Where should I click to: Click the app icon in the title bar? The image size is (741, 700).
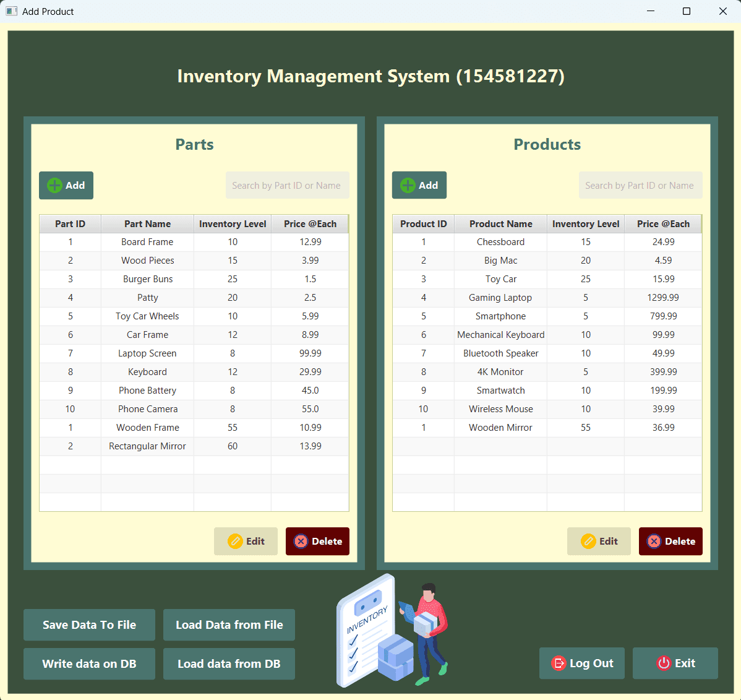click(x=11, y=11)
